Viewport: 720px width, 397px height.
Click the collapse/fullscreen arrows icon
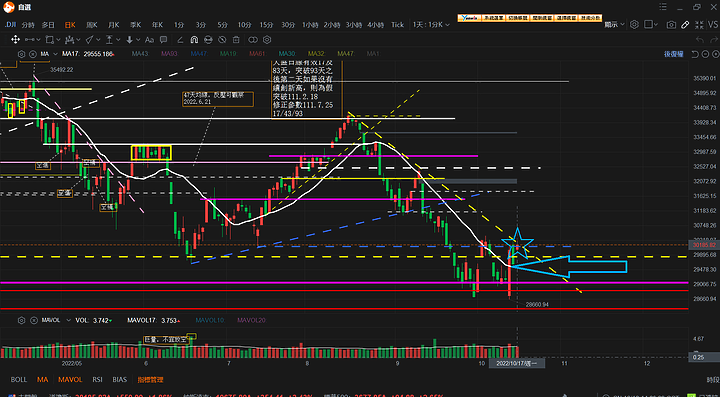[699, 25]
